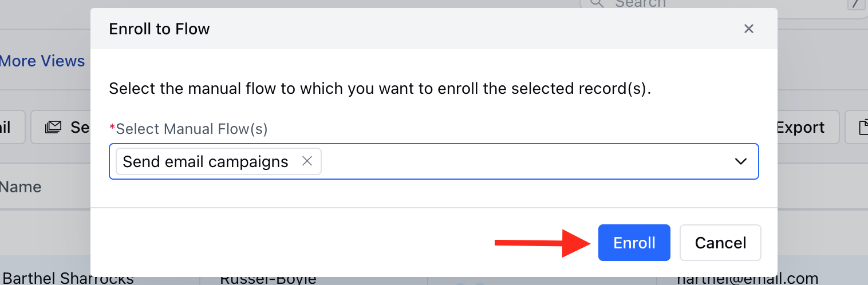Click the stacked envelopes send icon

coord(53,127)
